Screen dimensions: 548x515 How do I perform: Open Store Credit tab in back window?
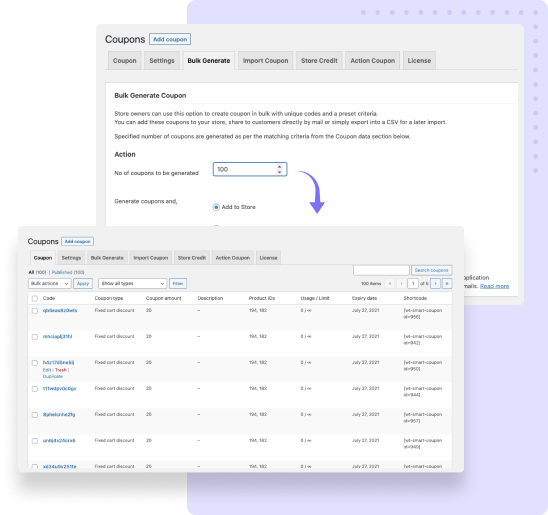pos(319,60)
